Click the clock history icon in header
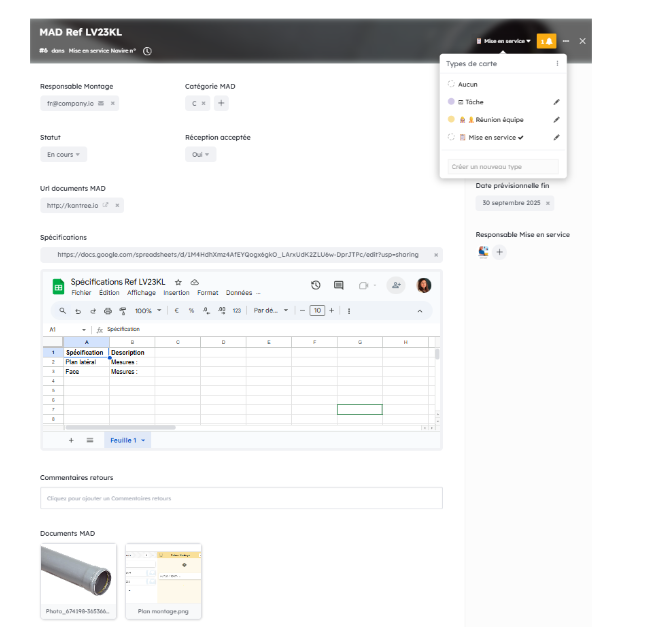Screen dimensions: 647x638 pyautogui.click(x=148, y=50)
